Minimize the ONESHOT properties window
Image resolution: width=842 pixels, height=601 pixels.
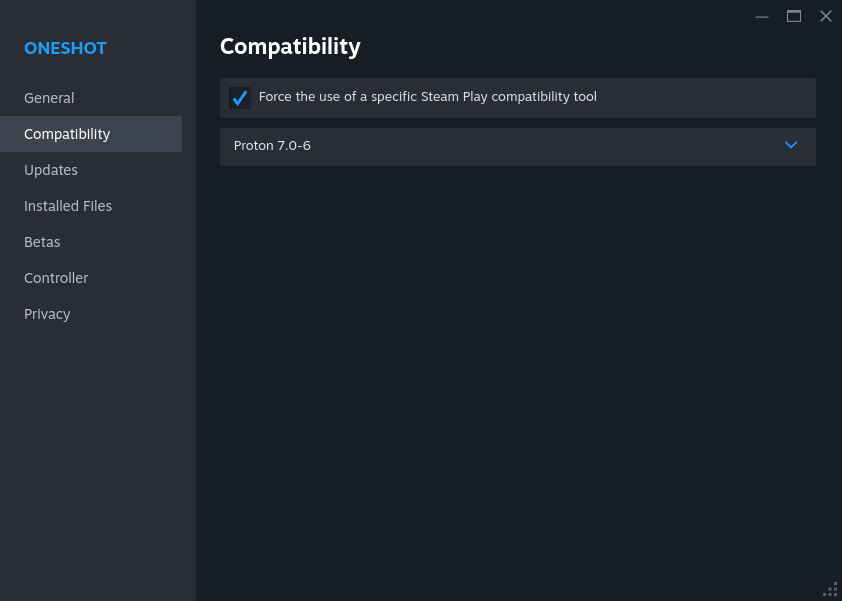[x=762, y=16]
